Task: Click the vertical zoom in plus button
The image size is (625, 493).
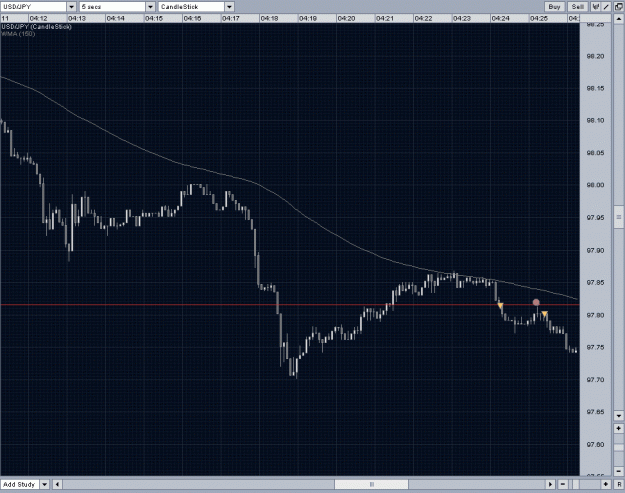Action: point(619,428)
